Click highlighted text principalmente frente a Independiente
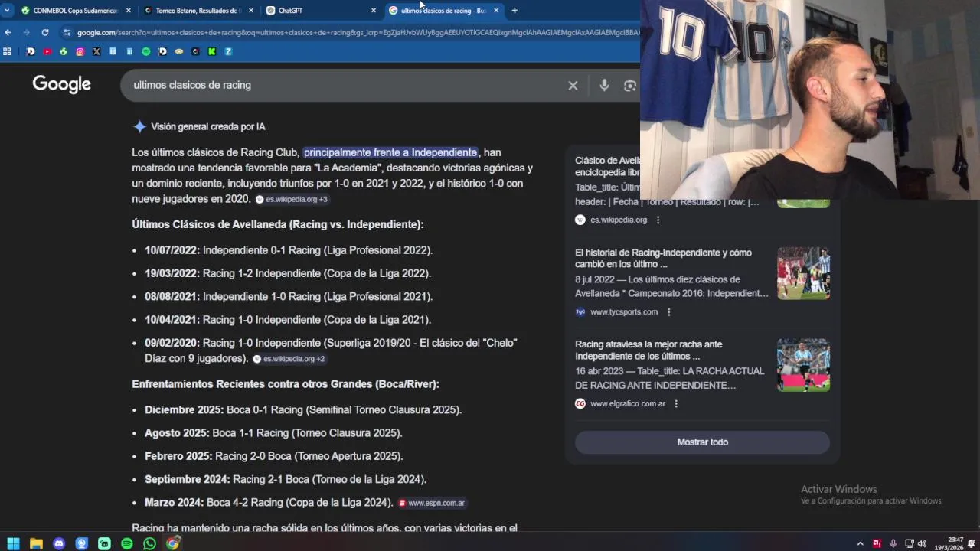 (x=390, y=152)
